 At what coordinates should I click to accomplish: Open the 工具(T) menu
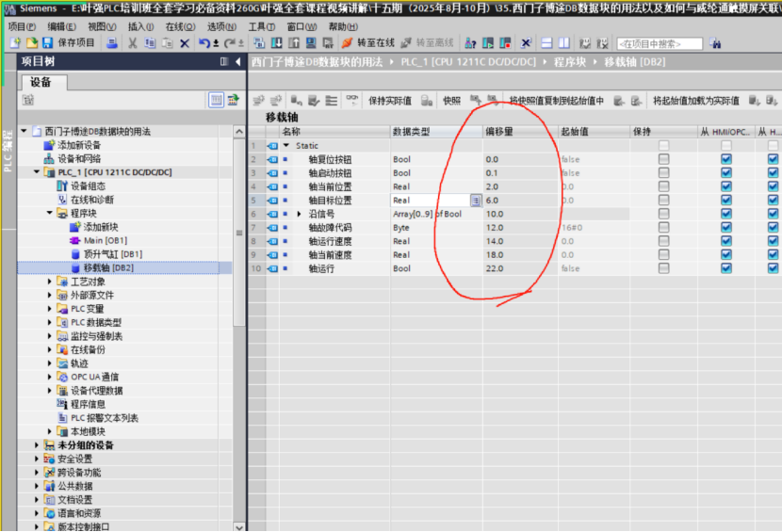[x=262, y=26]
